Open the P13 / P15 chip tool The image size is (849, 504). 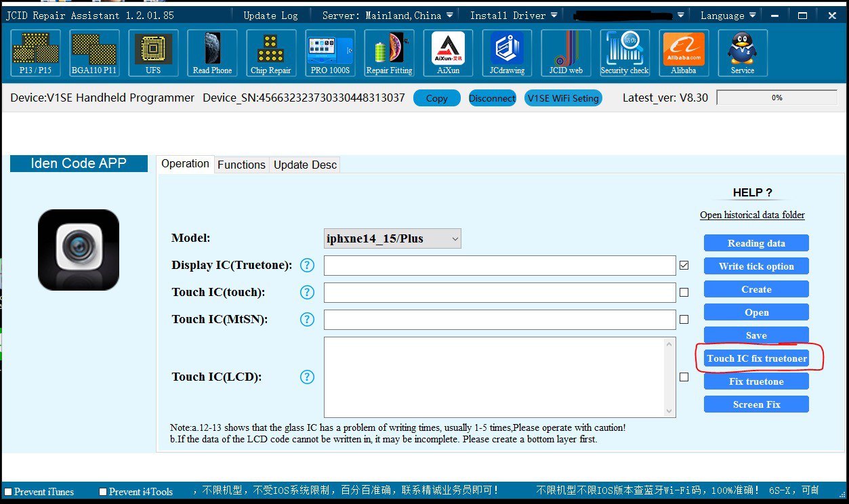[35, 53]
